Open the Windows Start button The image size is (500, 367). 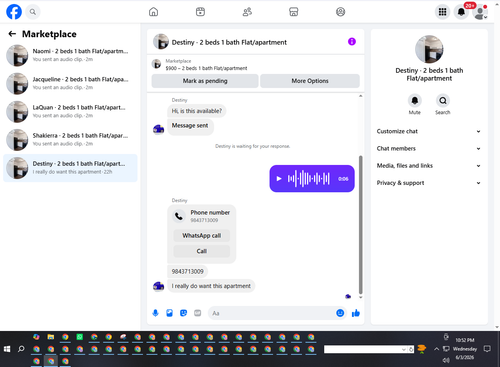(7, 349)
